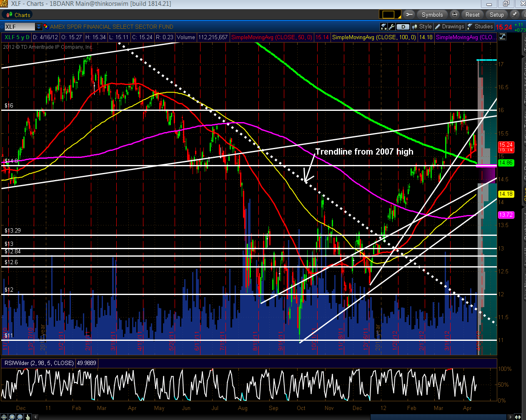Click the SimpleMovingAvg (CLOSE, 50, 0) label

271,37
